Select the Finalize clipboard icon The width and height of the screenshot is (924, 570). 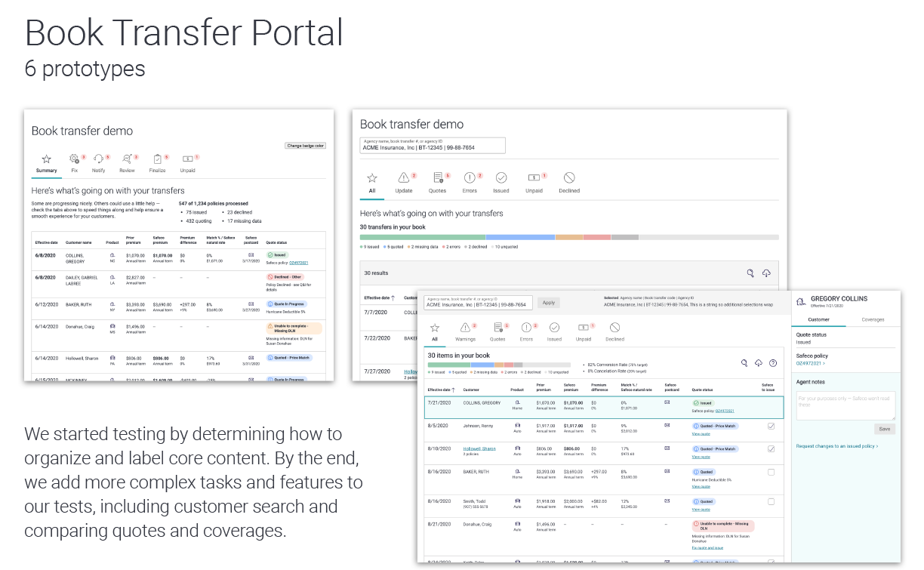click(x=157, y=159)
